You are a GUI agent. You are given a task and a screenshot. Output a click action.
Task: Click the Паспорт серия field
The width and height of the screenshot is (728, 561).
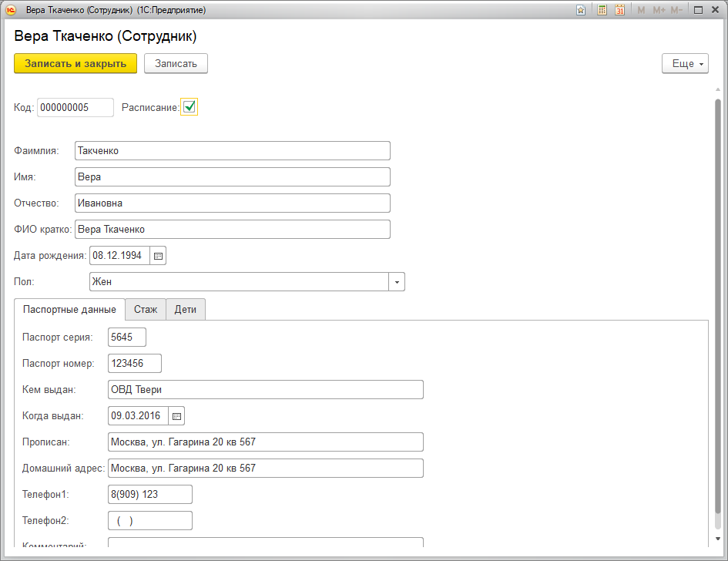(127, 338)
